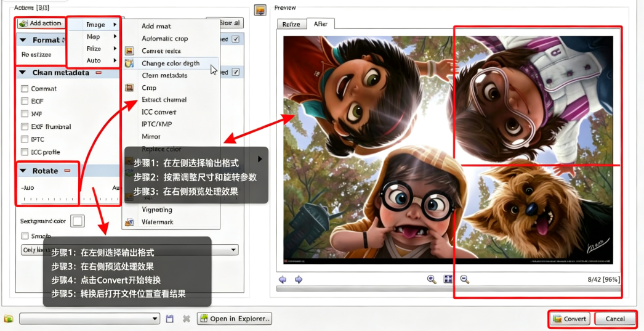This screenshot has width=644, height=331.
Task: Click the canvas resize menu icon
Action: pos(129,51)
